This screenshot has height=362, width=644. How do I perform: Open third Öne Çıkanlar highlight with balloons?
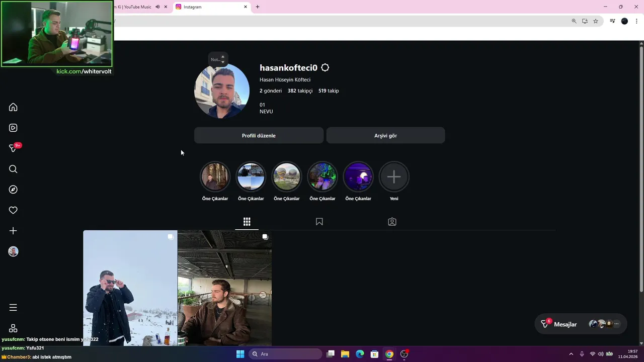click(286, 176)
